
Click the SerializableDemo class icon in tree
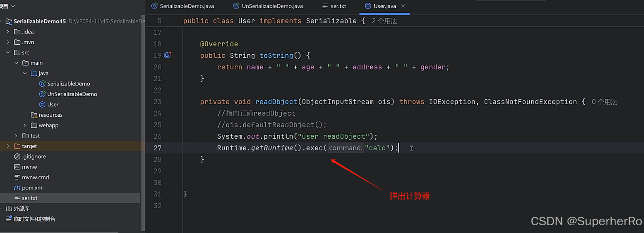point(42,84)
